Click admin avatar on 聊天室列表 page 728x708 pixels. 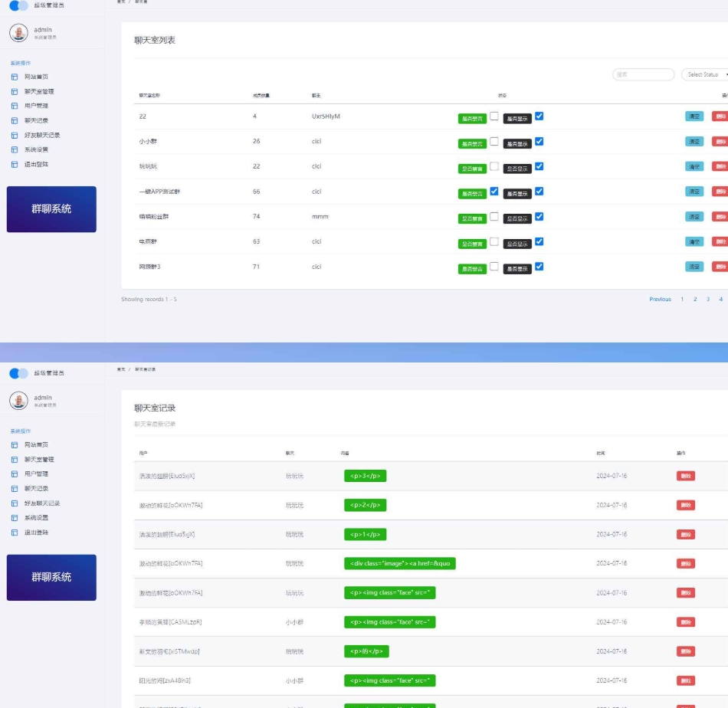pyautogui.click(x=18, y=32)
